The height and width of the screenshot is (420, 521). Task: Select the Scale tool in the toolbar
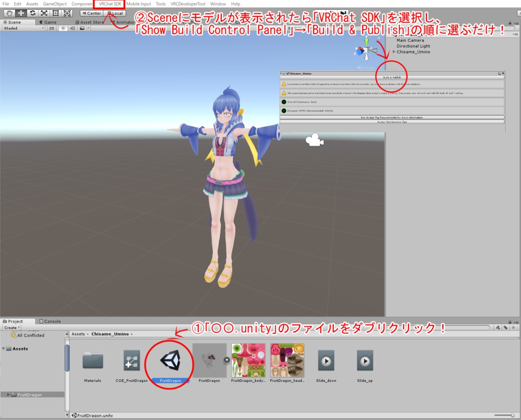(x=44, y=13)
